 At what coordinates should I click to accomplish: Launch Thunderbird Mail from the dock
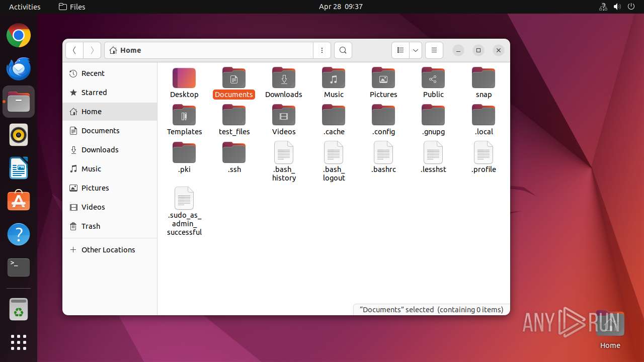tap(19, 68)
